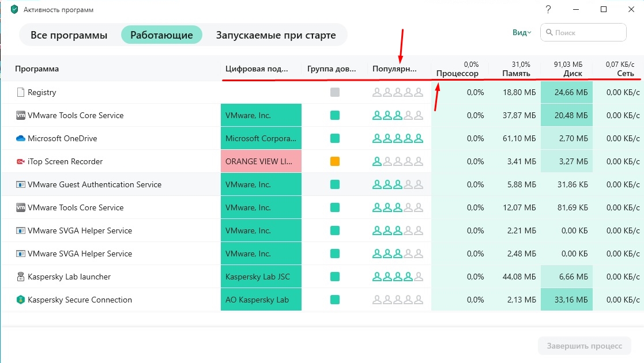Click the 44,08 МБ memory value
644x363 pixels.
[x=519, y=277]
